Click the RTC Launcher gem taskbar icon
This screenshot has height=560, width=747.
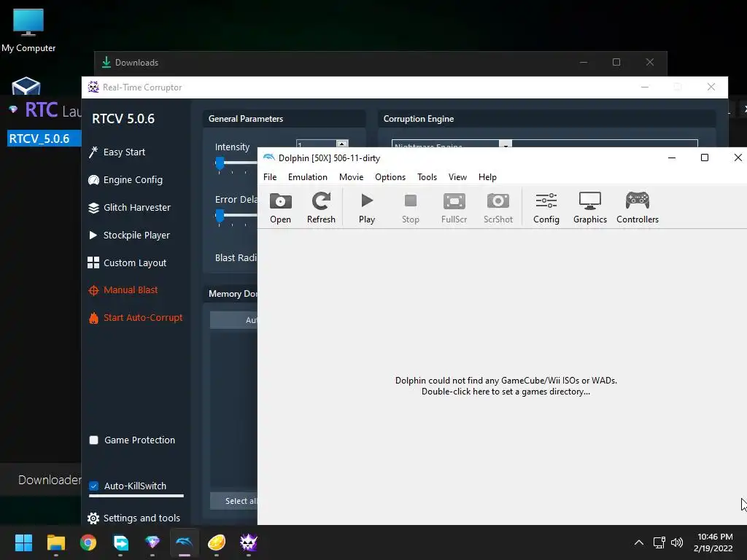[x=152, y=542]
